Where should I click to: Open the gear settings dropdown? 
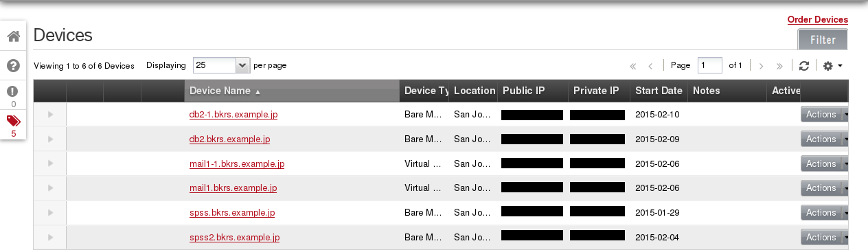tap(833, 66)
